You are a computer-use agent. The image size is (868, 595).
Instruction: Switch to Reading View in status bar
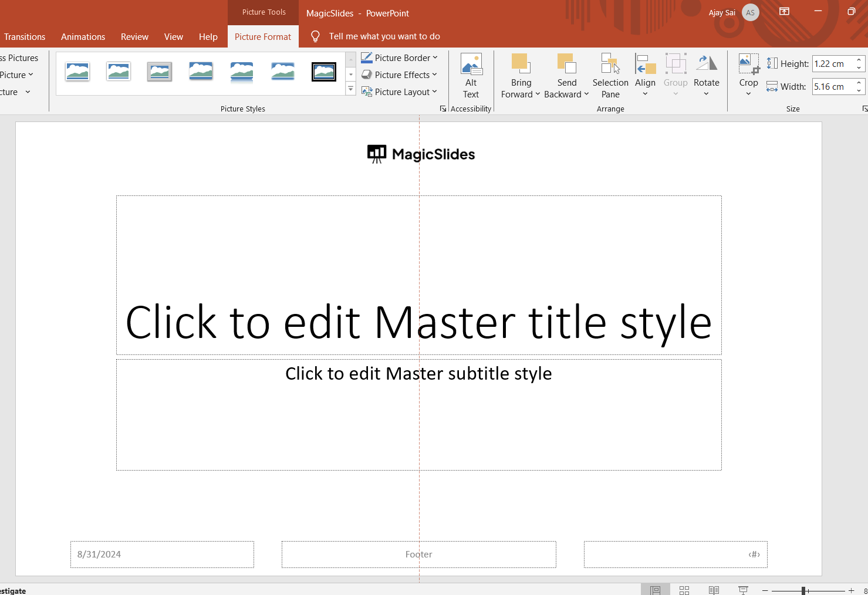[714, 590]
